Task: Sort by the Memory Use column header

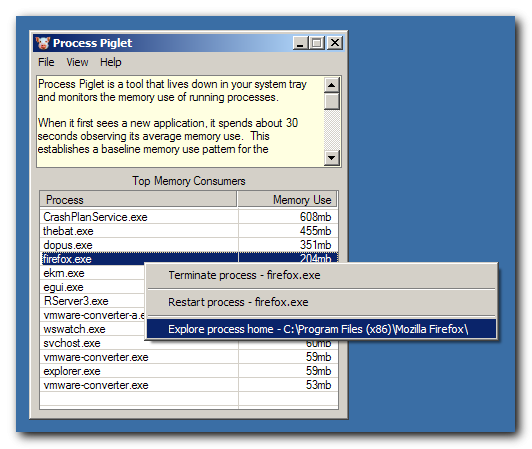Action: tap(287, 200)
